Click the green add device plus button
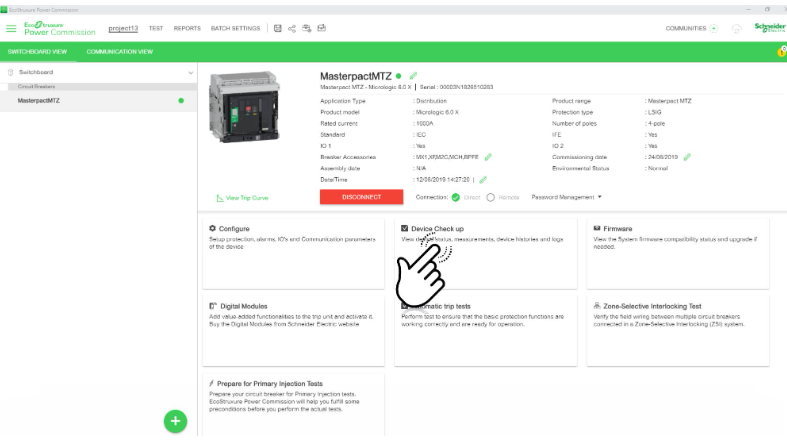This screenshot has height=444, width=787. click(x=175, y=421)
